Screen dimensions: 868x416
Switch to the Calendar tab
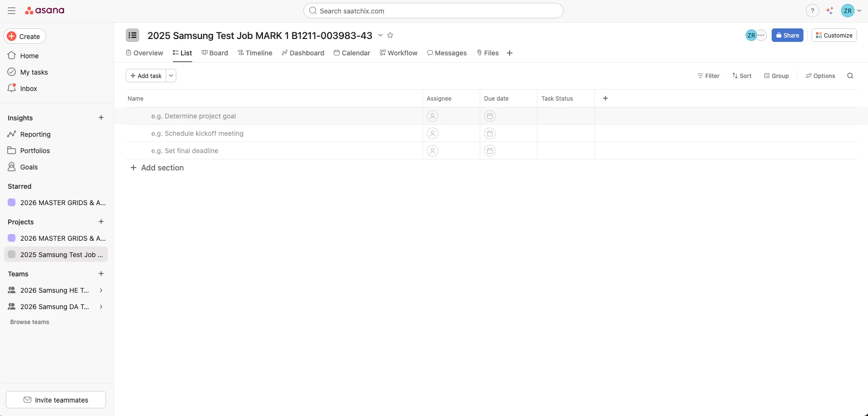pos(352,53)
